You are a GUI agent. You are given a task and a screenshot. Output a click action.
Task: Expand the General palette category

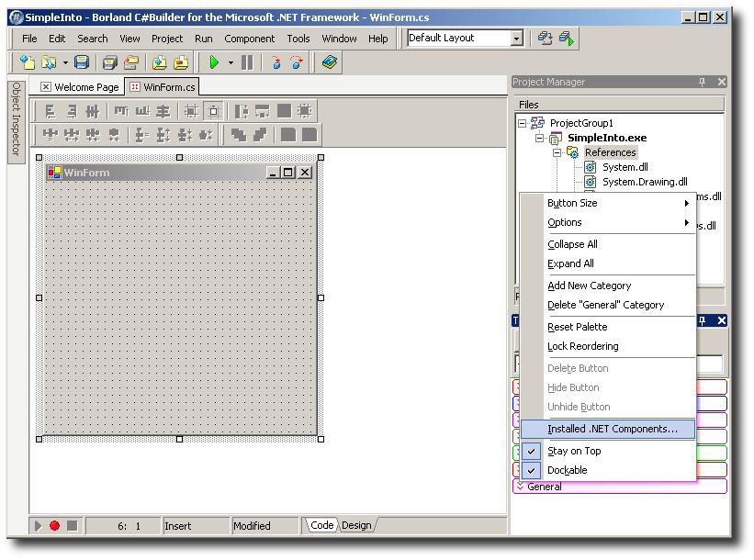(x=521, y=487)
